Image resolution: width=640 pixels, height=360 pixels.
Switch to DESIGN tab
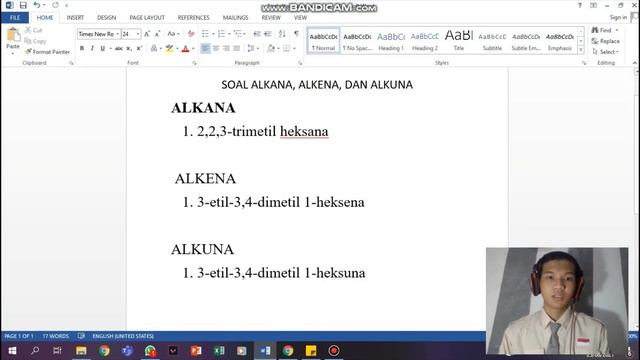pos(107,18)
